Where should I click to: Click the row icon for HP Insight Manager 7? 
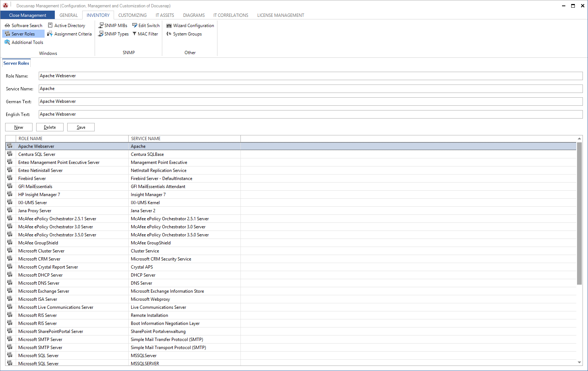coord(10,194)
